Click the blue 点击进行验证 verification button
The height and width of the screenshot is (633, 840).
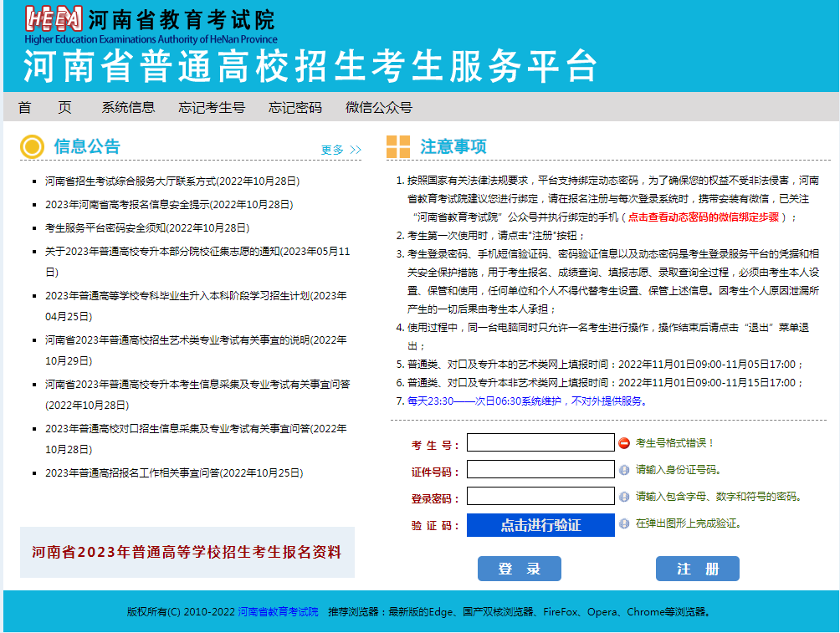tap(540, 525)
